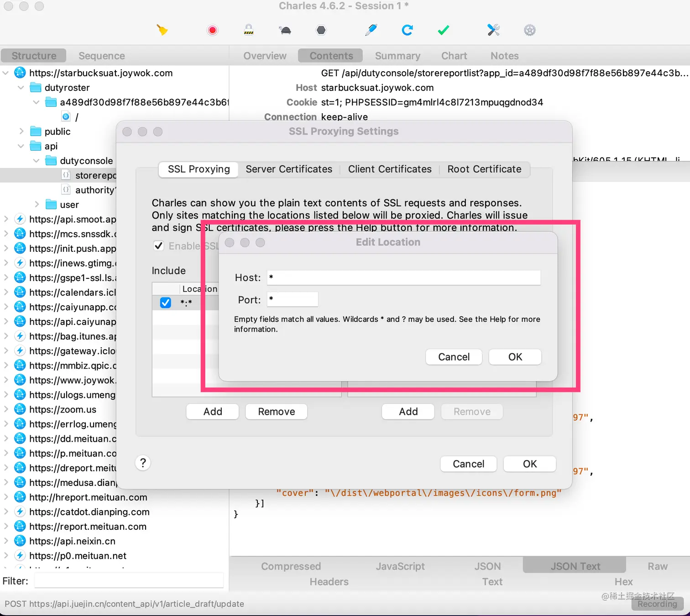Image resolution: width=690 pixels, height=616 pixels.
Task: Select the Raw view tab
Action: [658, 566]
